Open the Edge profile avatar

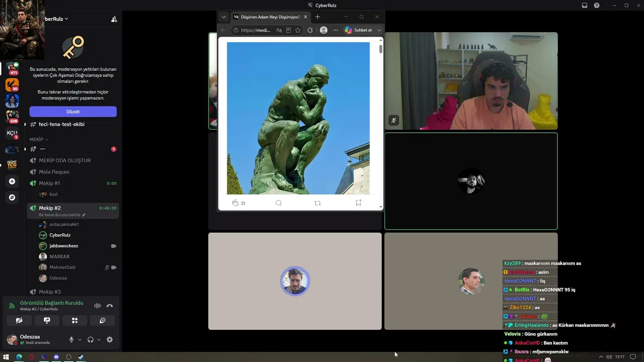pos(324,30)
